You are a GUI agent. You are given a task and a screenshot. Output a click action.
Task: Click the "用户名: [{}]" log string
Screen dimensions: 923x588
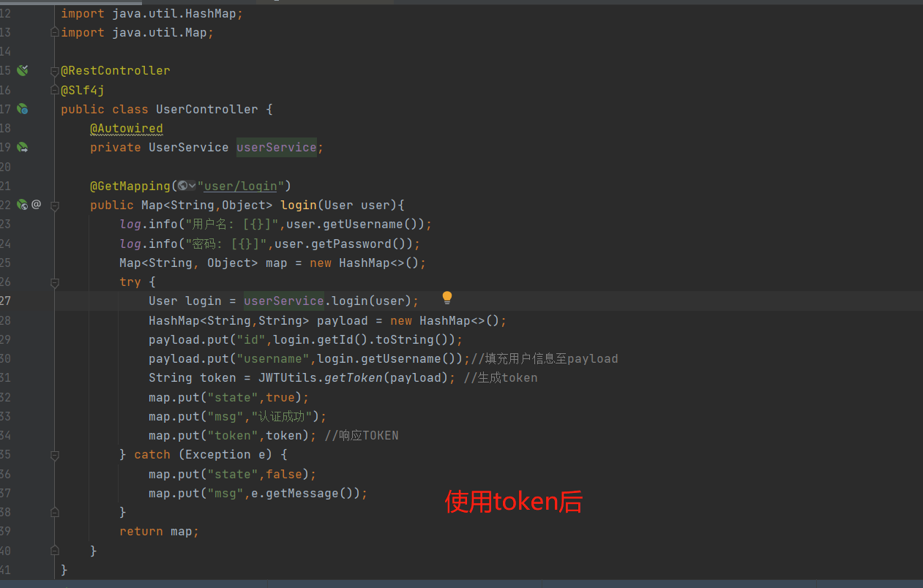(x=232, y=224)
